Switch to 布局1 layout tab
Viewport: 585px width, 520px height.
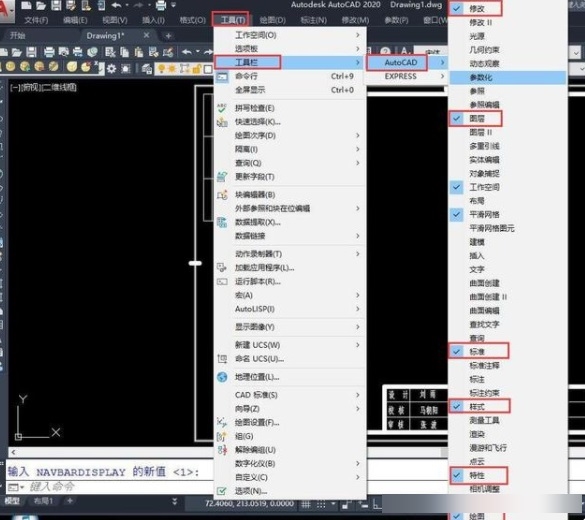43,501
